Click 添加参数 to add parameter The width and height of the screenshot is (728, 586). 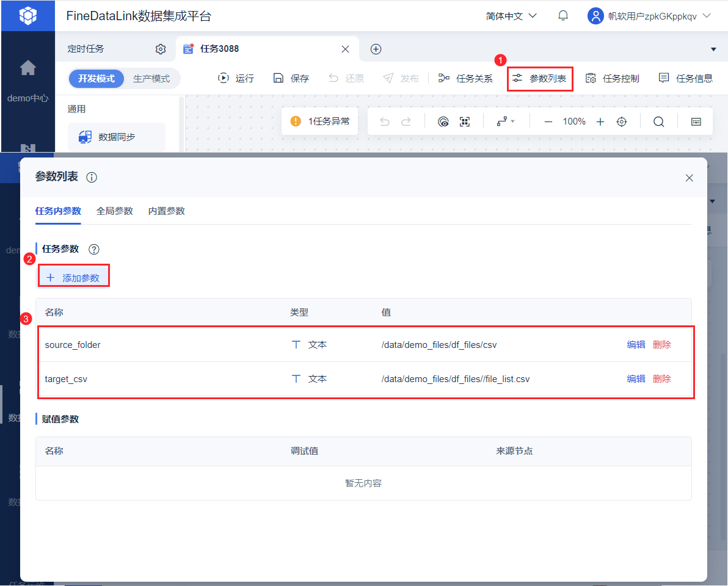[73, 278]
